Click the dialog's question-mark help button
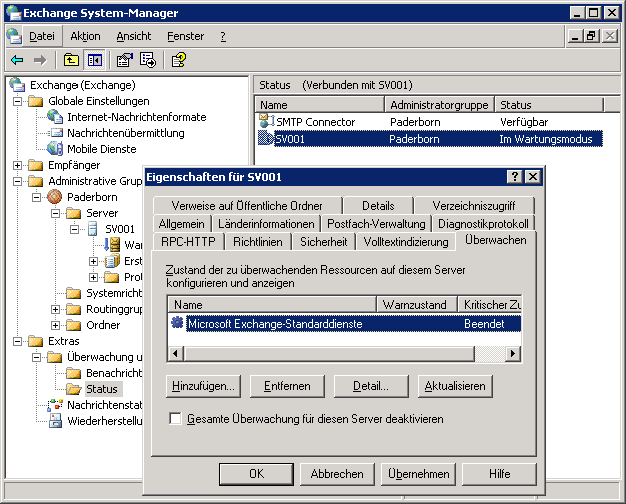The height and width of the screenshot is (504, 626). point(515,177)
